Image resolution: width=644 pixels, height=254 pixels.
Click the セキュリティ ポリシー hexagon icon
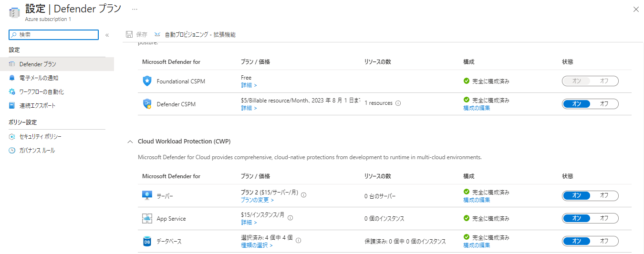coord(12,137)
